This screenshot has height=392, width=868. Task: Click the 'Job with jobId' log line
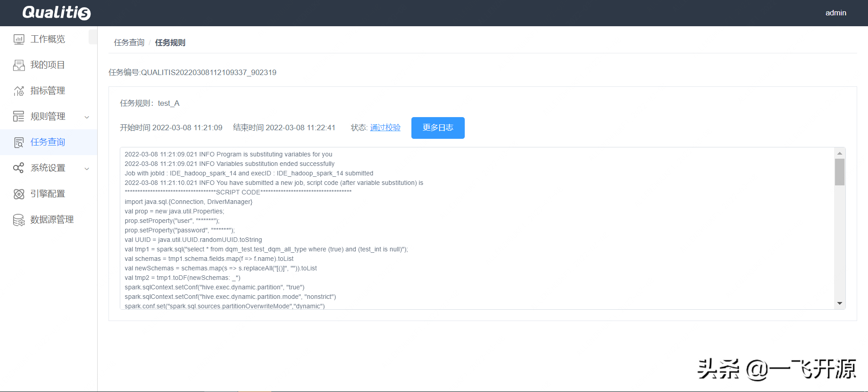249,173
